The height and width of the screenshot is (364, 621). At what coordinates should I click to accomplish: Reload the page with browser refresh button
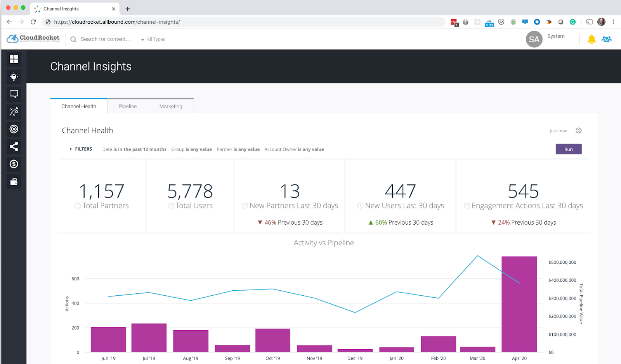pos(33,22)
